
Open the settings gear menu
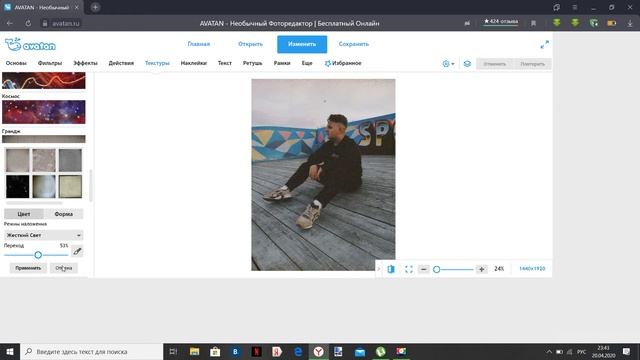click(x=448, y=64)
